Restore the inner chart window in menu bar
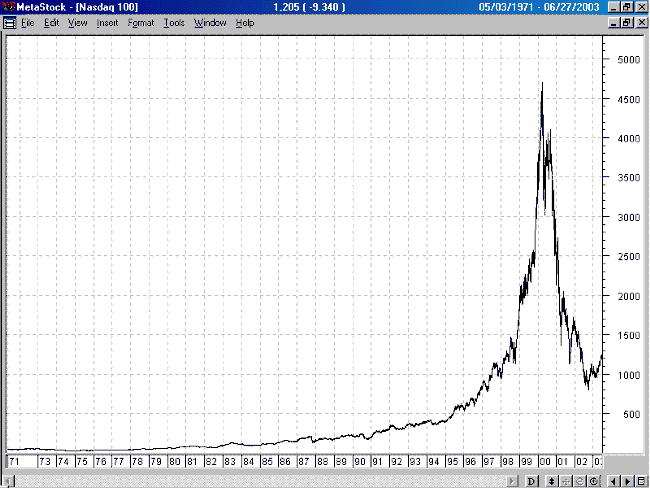The image size is (650, 488). tap(626, 22)
